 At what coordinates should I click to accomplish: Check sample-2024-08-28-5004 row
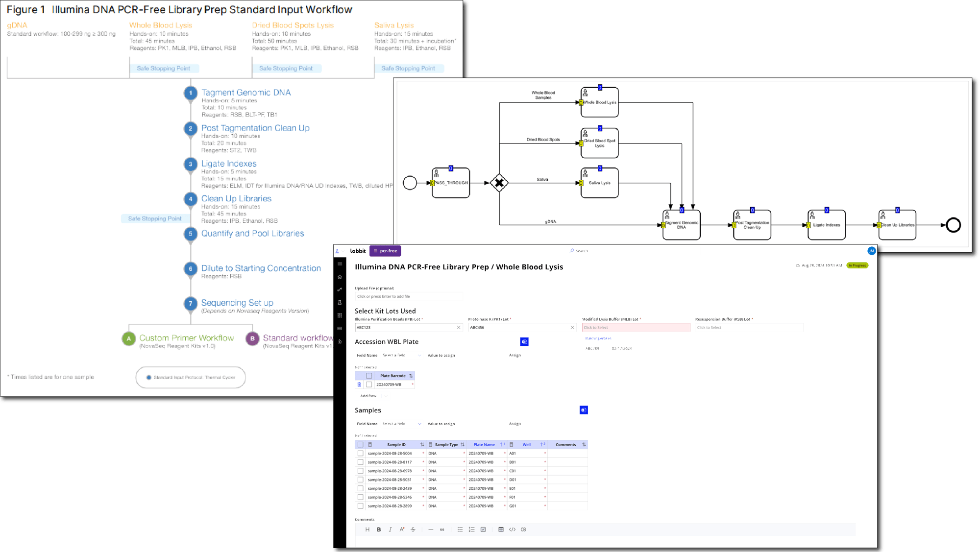pos(361,454)
